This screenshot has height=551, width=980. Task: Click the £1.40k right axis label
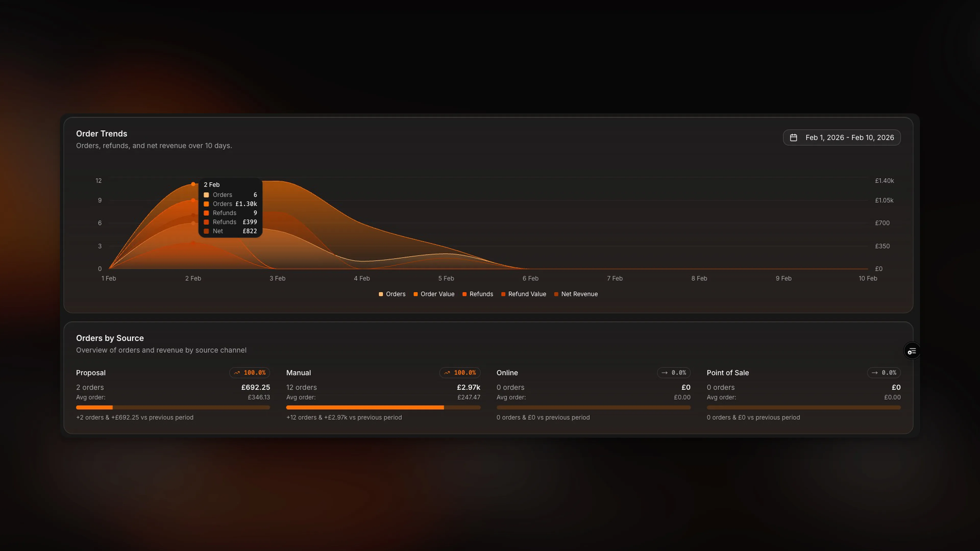884,181
